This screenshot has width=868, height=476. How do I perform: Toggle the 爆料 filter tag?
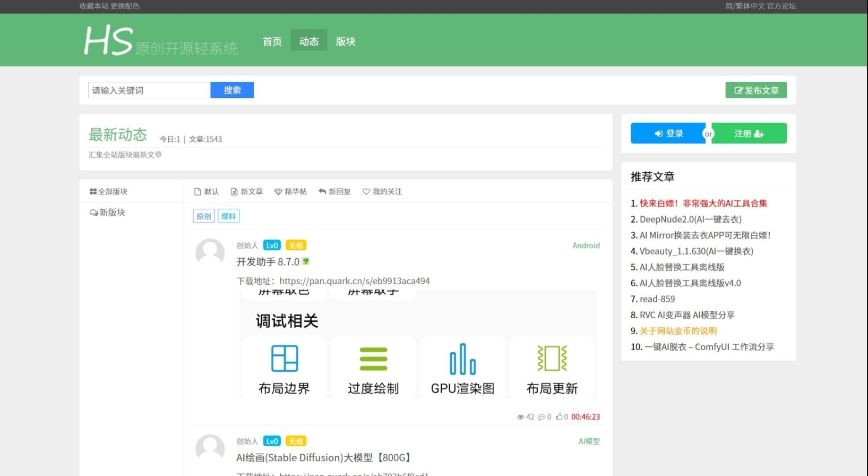point(228,216)
